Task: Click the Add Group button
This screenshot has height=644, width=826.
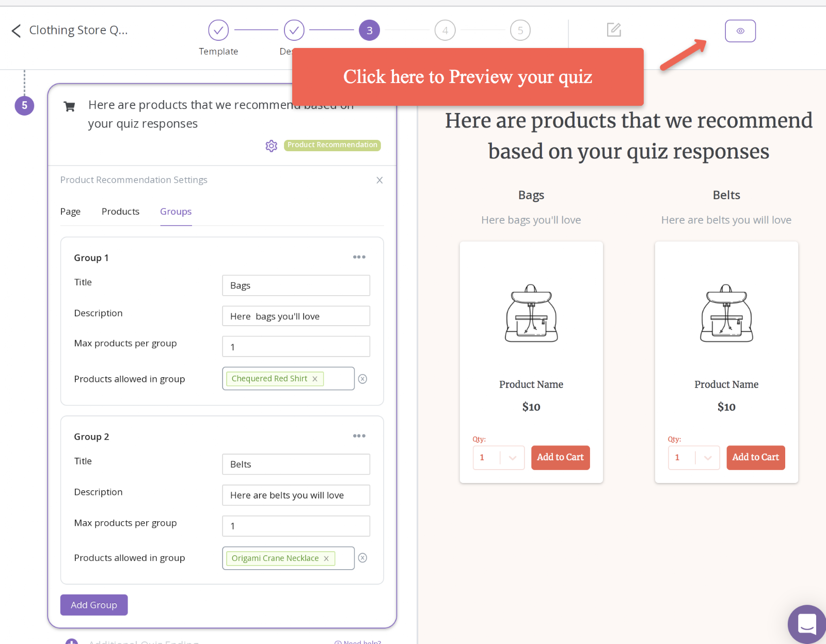Action: [94, 605]
